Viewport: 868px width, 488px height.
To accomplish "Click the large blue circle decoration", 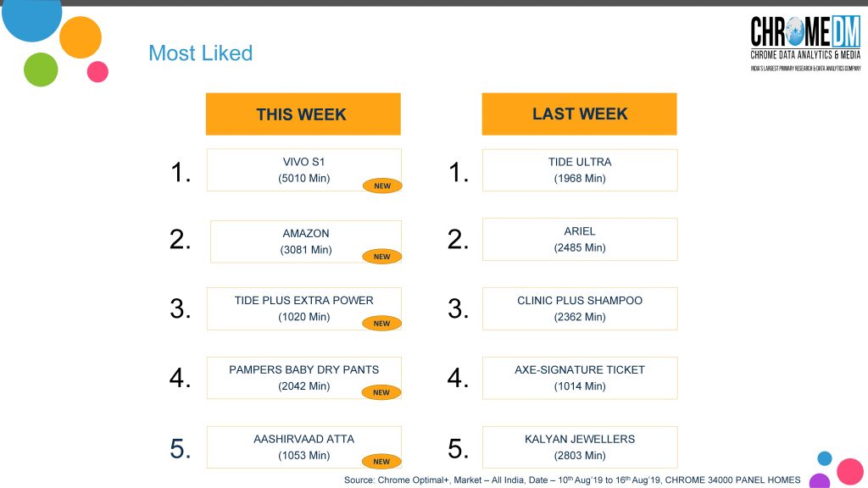I will click(x=32, y=17).
